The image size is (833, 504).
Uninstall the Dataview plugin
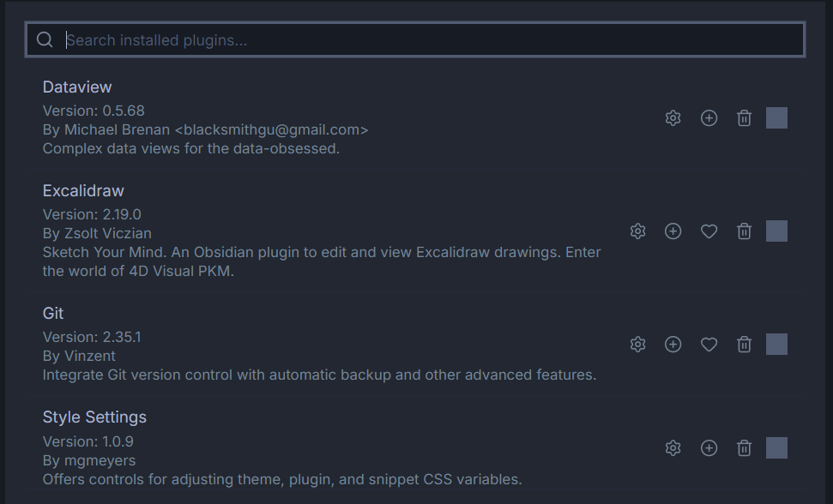pos(745,118)
